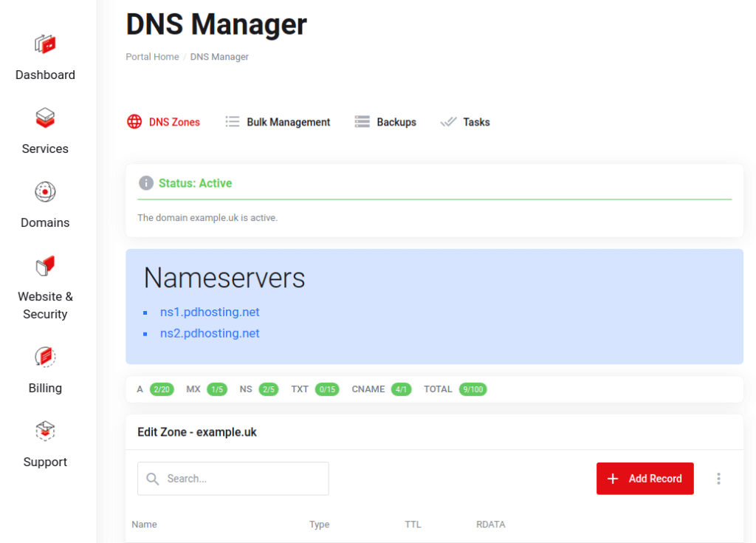Open the ns2.pdhosting.net nameserver link
The height and width of the screenshot is (543, 756).
point(210,333)
